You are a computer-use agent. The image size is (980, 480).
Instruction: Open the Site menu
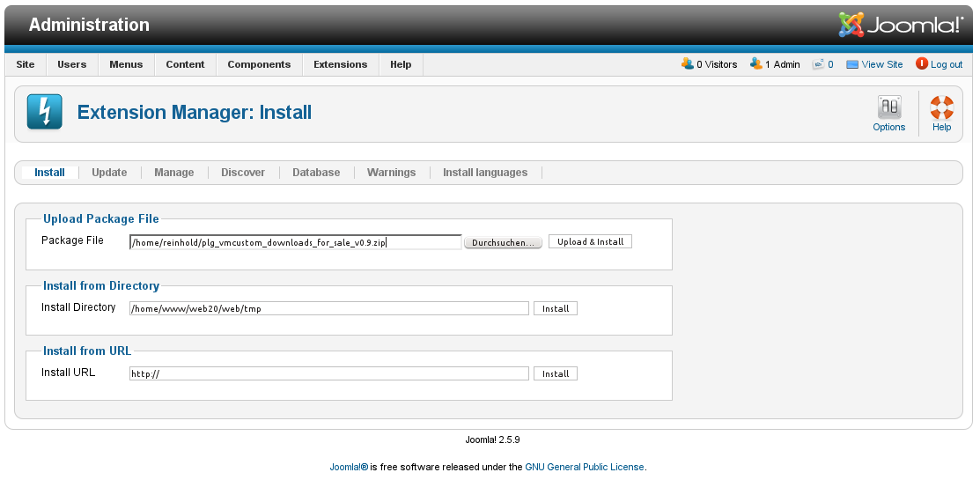[x=26, y=64]
